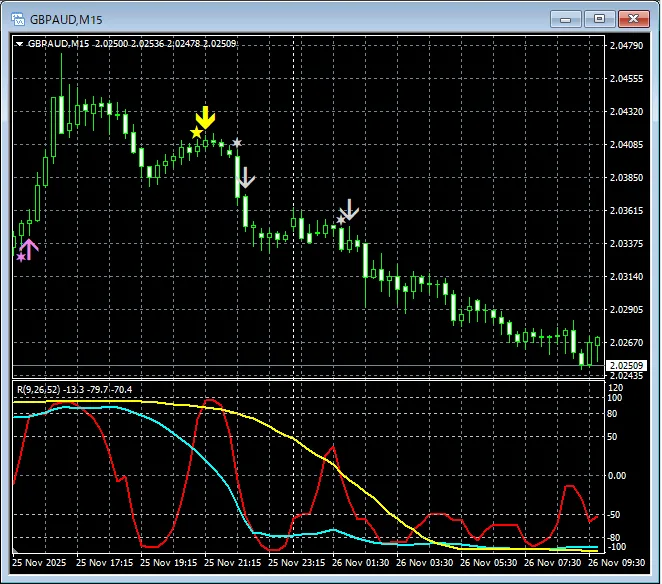Screen dimensions: 662x584
Task: Click the 2.04790 price scale label
Action: (626, 45)
